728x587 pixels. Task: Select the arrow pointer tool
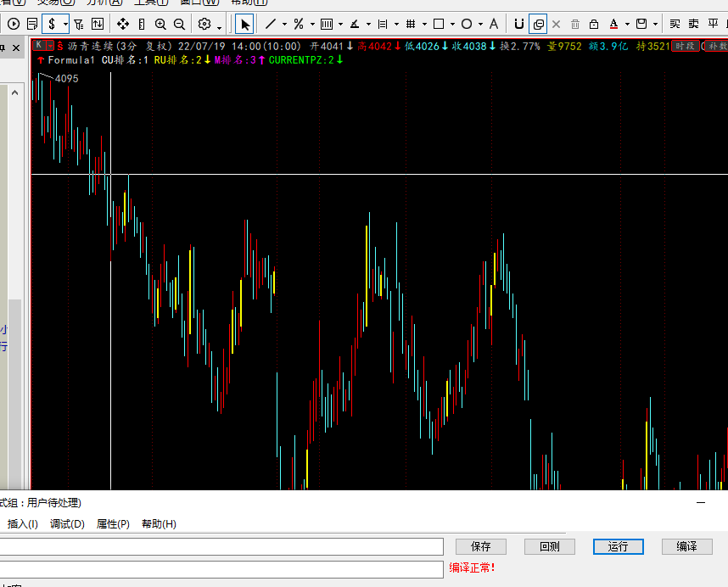tap(244, 24)
